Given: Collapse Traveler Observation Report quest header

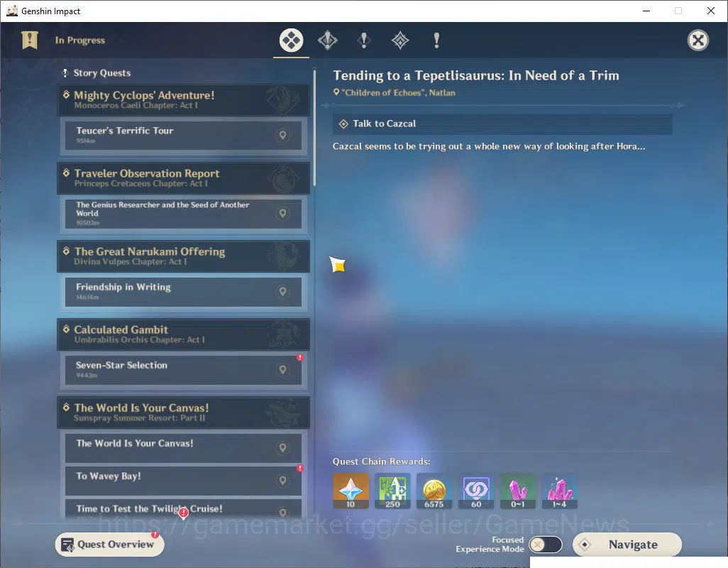Looking at the screenshot, I should click(x=183, y=178).
